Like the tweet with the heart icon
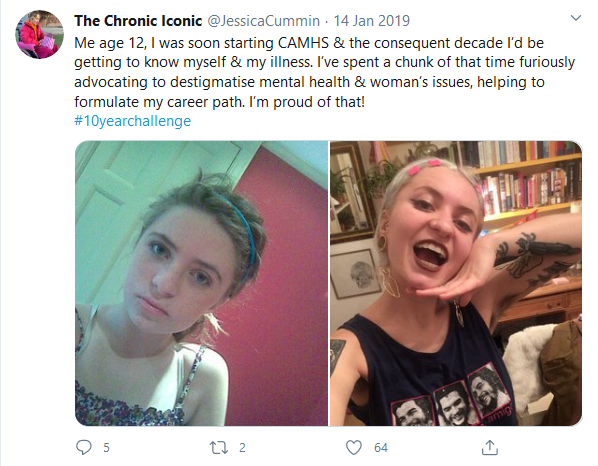The height and width of the screenshot is (466, 598). point(354,447)
